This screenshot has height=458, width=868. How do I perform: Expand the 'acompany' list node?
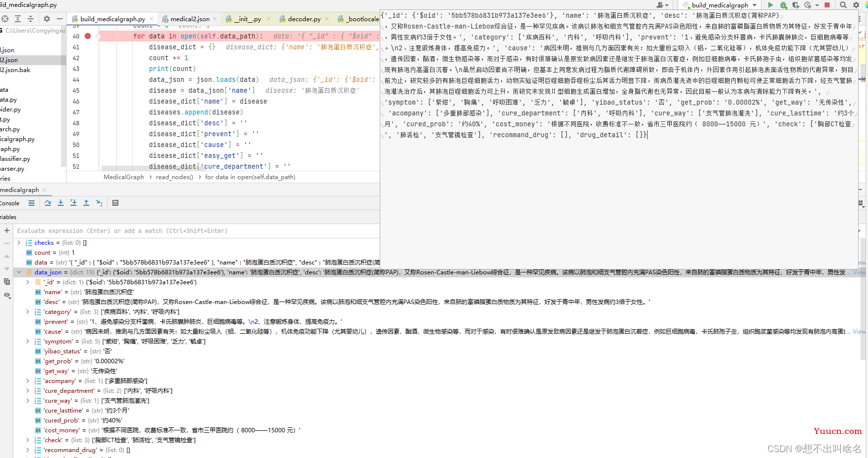click(28, 381)
